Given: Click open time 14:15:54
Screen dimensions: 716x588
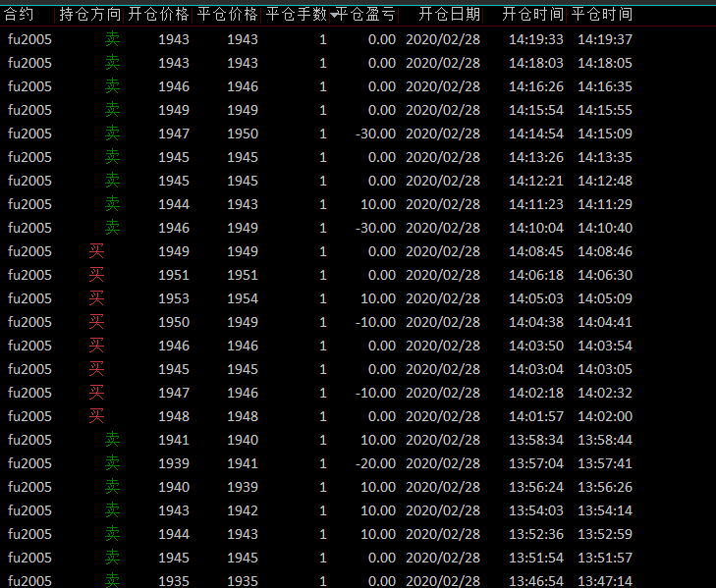Looking at the screenshot, I should point(536,110).
